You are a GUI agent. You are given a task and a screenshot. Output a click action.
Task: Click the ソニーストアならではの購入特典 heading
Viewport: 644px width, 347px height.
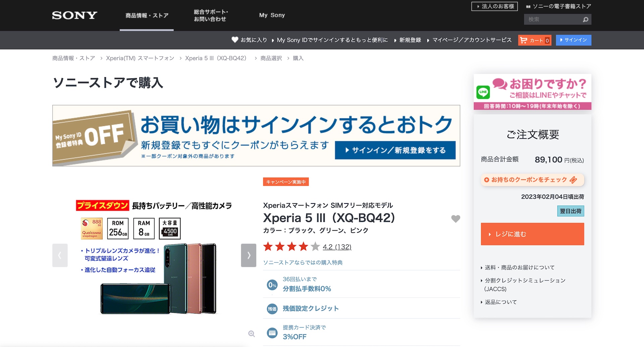[x=303, y=263]
